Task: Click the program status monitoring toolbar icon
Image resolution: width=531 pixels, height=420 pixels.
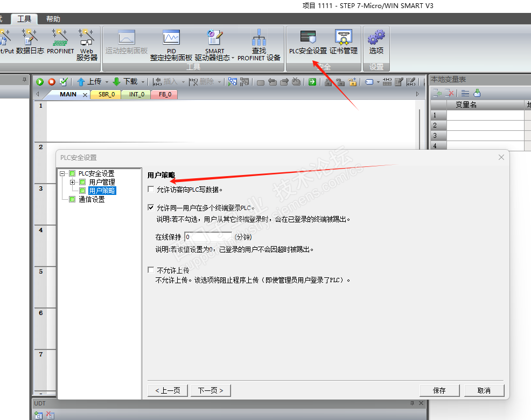Action: pyautogui.click(x=232, y=82)
